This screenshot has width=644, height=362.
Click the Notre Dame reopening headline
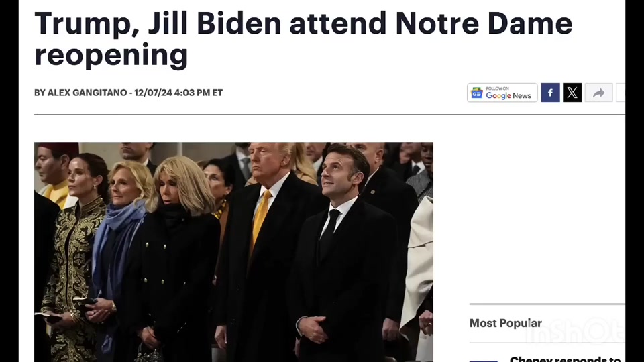point(303,39)
